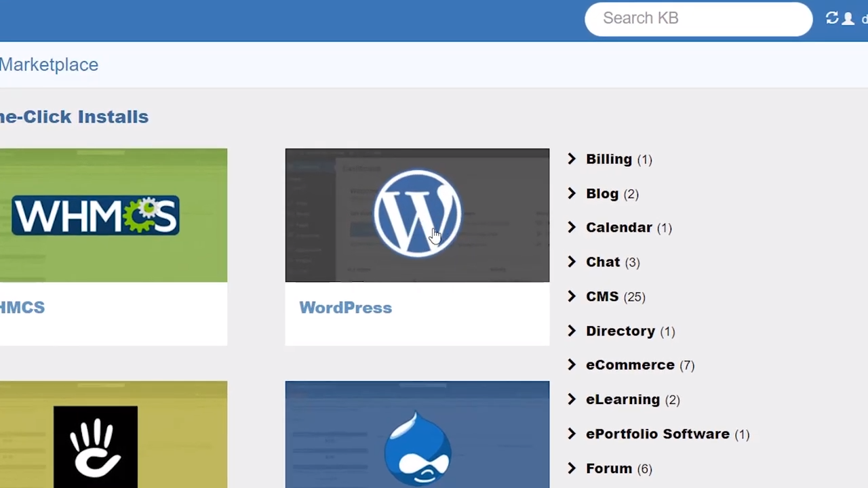Viewport: 868px width, 488px height.
Task: Open the Directory category label
Action: (x=620, y=331)
